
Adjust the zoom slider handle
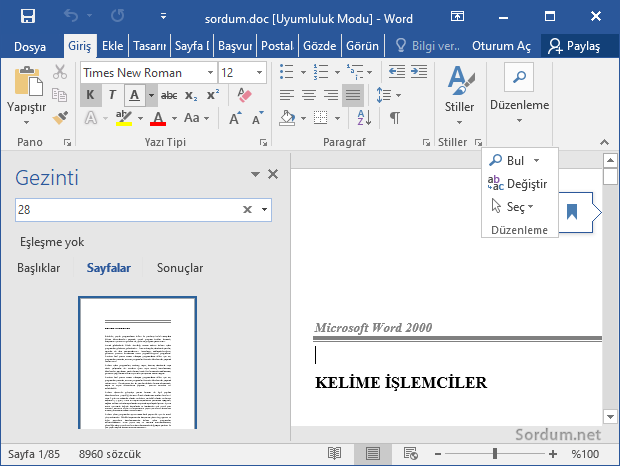(495, 454)
